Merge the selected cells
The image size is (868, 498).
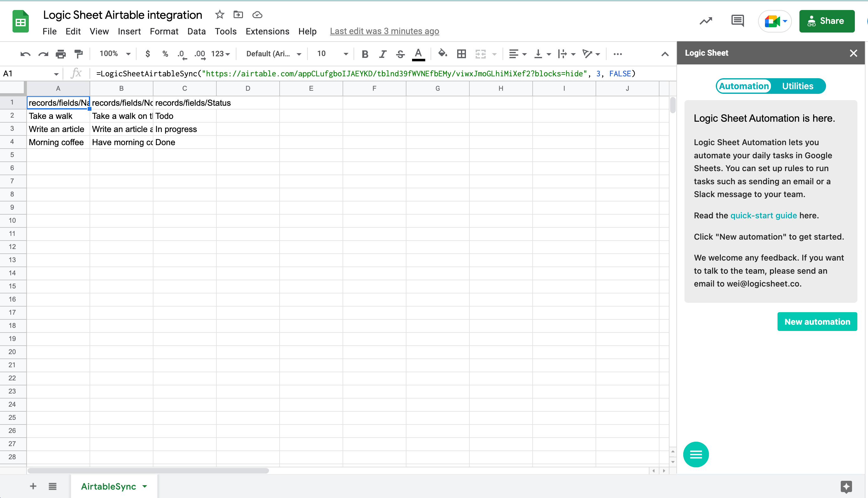click(x=481, y=54)
